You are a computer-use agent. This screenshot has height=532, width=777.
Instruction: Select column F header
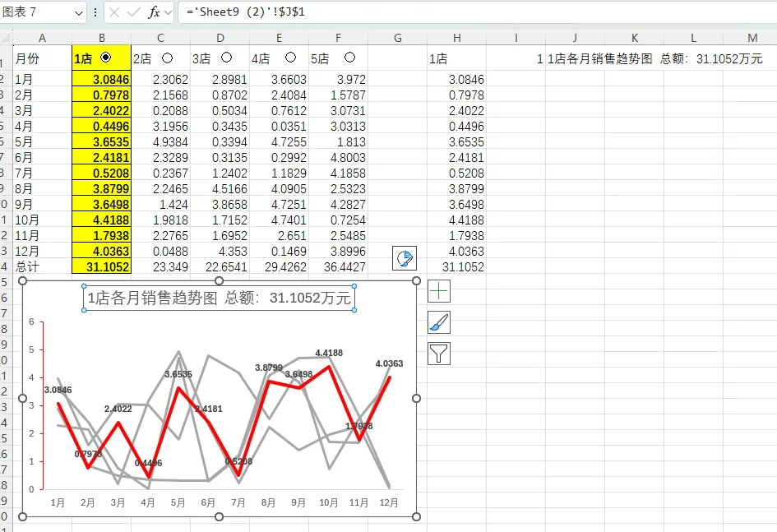click(x=338, y=38)
